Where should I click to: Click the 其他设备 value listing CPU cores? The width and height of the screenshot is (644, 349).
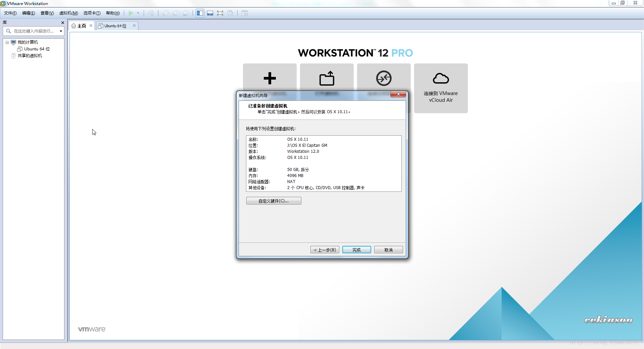(x=326, y=188)
